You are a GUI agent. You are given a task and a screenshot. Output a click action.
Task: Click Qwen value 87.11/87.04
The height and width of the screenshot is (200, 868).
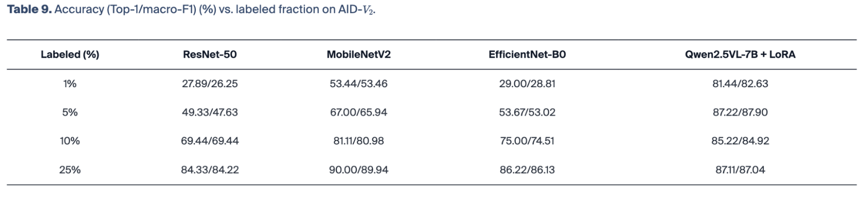point(740,170)
